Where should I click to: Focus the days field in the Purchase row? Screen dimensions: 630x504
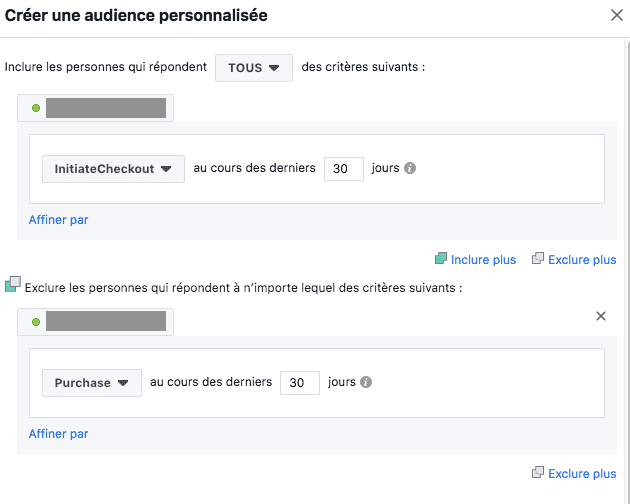[x=300, y=383]
